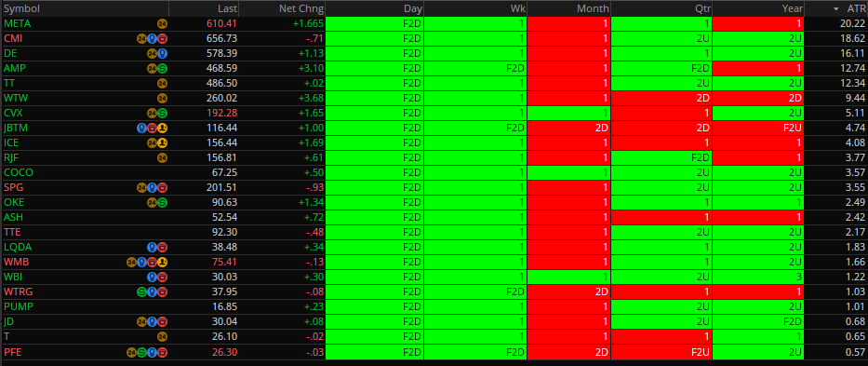The width and height of the screenshot is (868, 366).
Task: Sort by the Net Chng column header
Action: click(282, 9)
